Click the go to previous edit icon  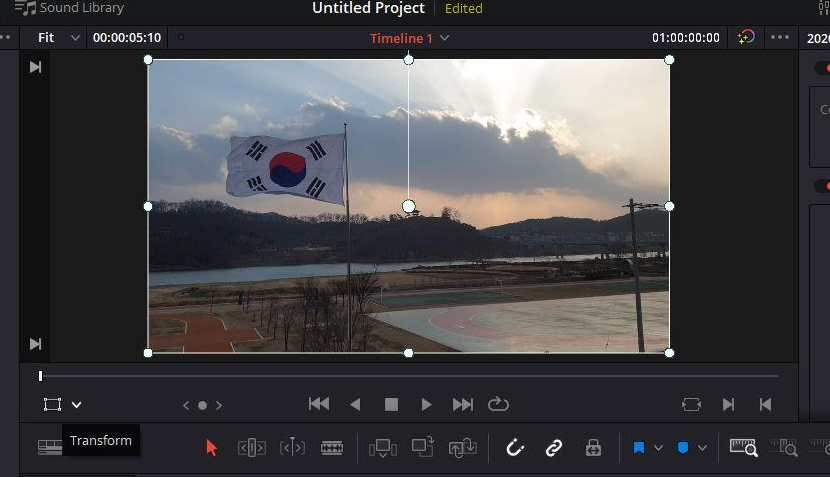tap(765, 405)
